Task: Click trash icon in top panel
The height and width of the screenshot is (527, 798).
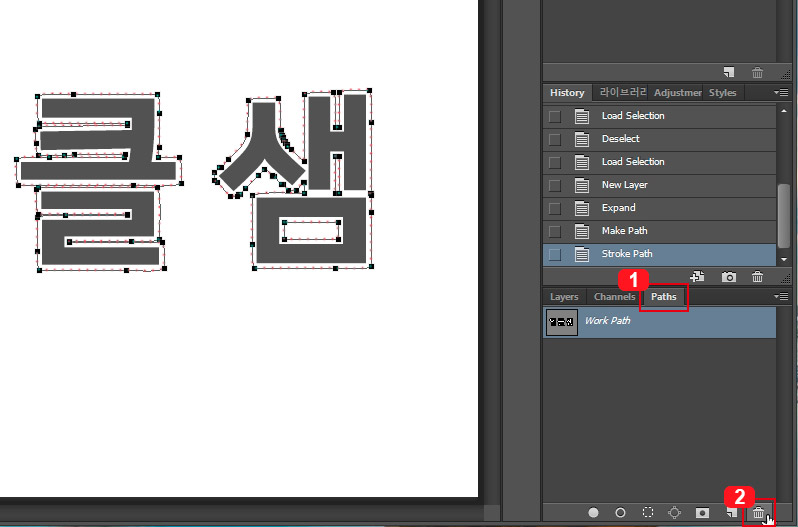Action: tap(757, 73)
